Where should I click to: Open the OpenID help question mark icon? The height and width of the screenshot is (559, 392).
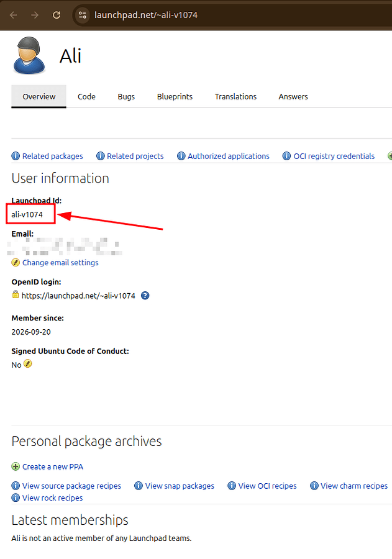[x=145, y=296]
